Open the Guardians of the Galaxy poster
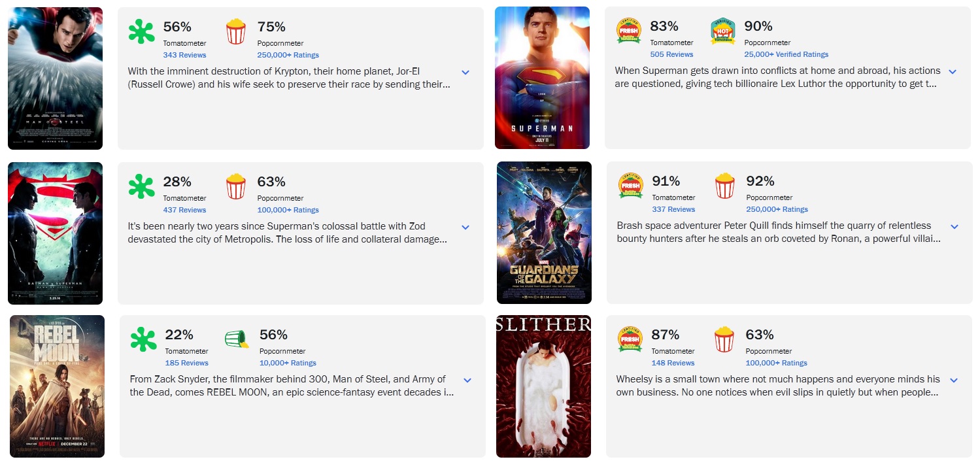 (544, 233)
